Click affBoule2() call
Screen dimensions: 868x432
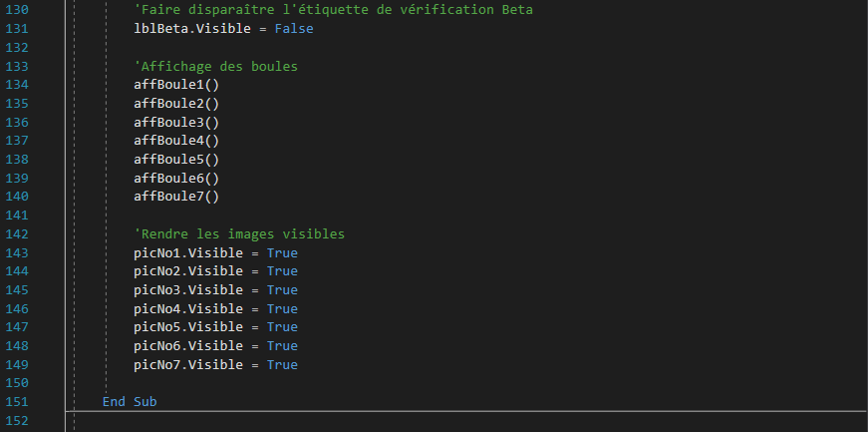pos(176,104)
